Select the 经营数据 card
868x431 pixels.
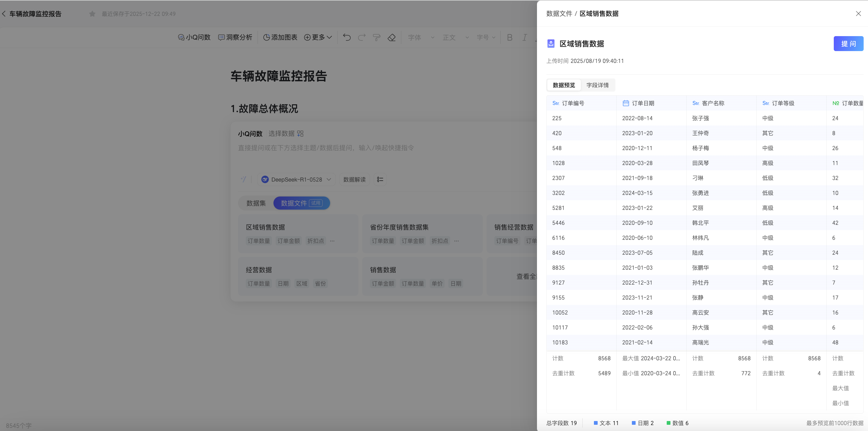(298, 277)
